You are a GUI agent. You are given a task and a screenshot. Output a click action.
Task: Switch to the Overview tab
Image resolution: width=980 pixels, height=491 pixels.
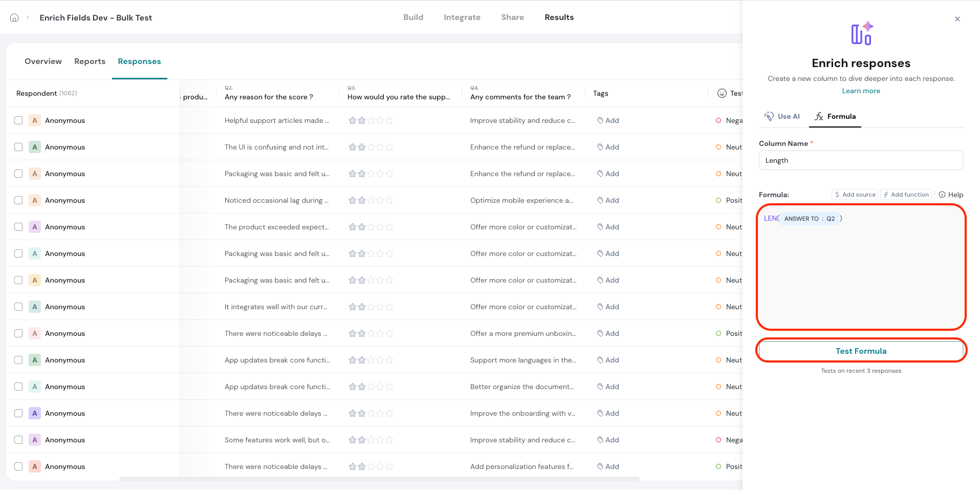[43, 61]
